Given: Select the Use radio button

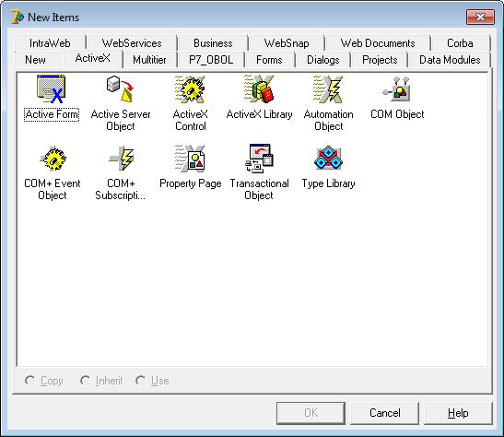Looking at the screenshot, I should click(140, 381).
